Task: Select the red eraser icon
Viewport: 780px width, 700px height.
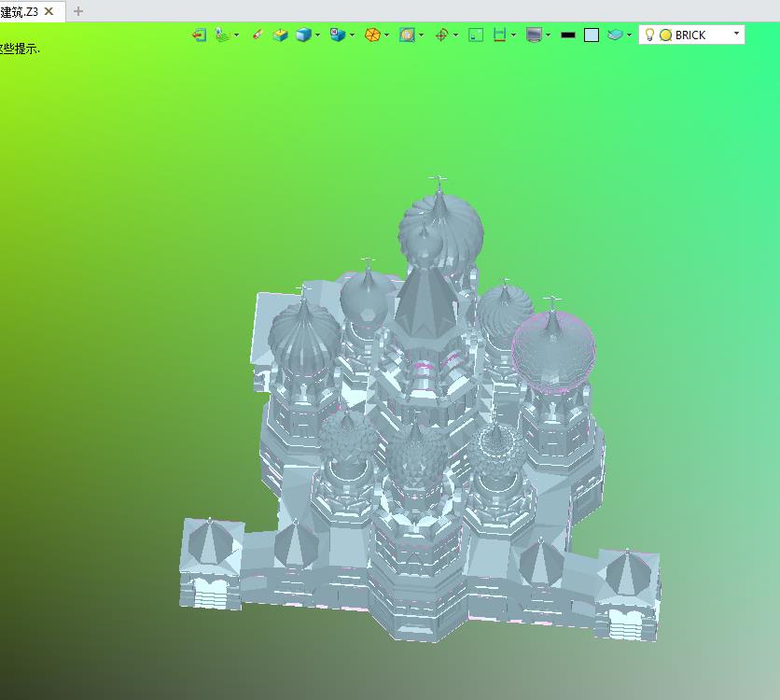Action: pyautogui.click(x=258, y=35)
